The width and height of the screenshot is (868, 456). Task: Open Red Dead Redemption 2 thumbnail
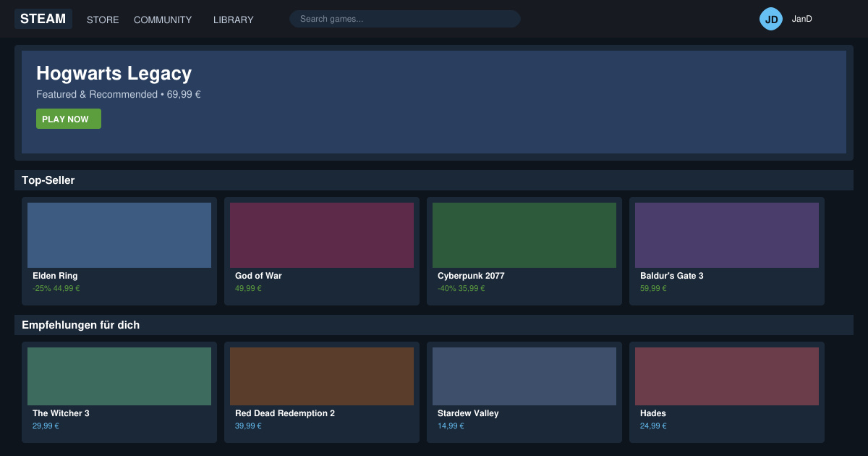tap(322, 376)
